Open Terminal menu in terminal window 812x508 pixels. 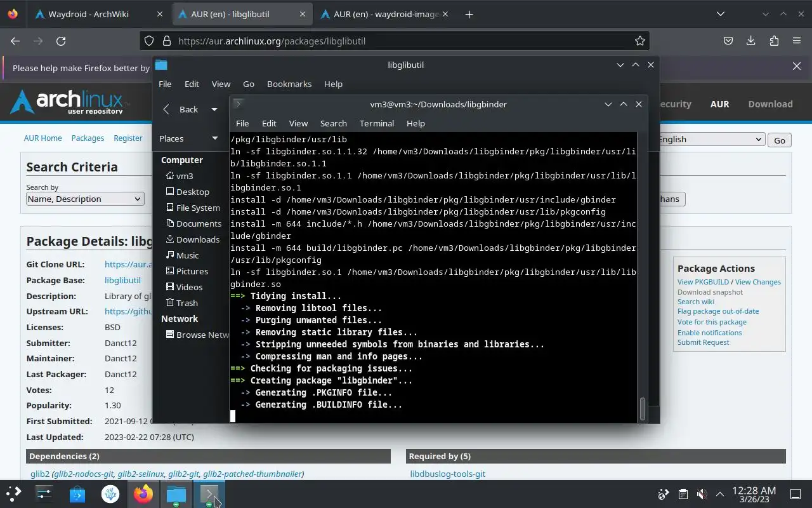click(x=377, y=123)
